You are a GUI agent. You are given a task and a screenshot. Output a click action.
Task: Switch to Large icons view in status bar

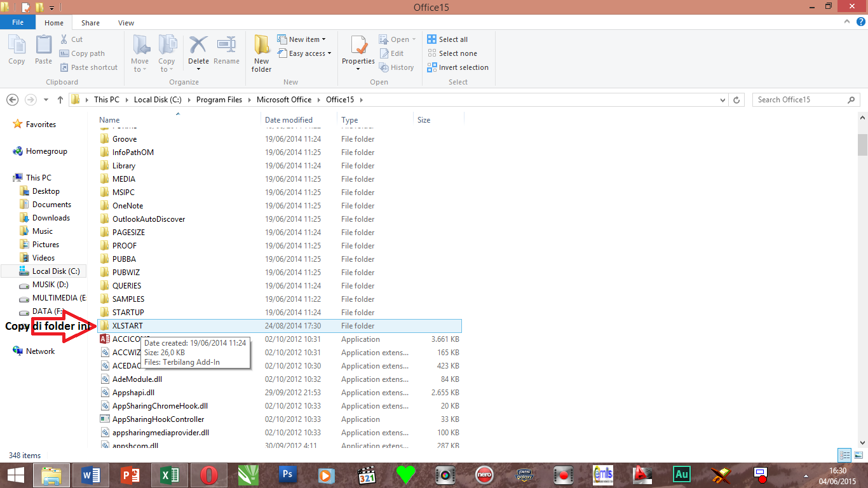pos(857,455)
